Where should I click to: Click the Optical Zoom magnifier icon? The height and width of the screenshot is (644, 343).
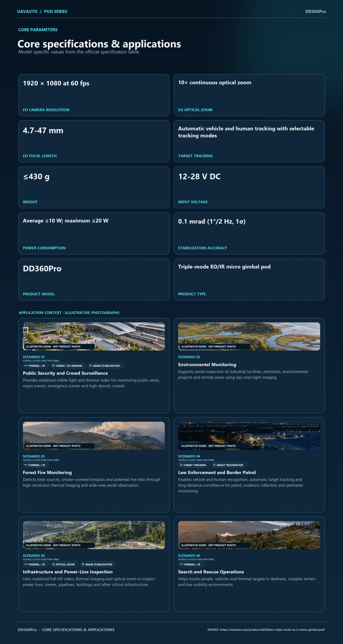53,564
